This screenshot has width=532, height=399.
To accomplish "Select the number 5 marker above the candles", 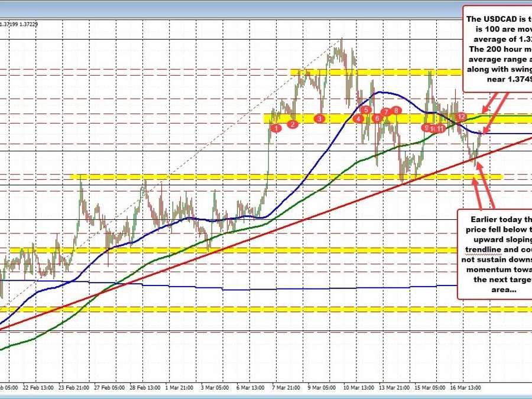I will pos(366,110).
